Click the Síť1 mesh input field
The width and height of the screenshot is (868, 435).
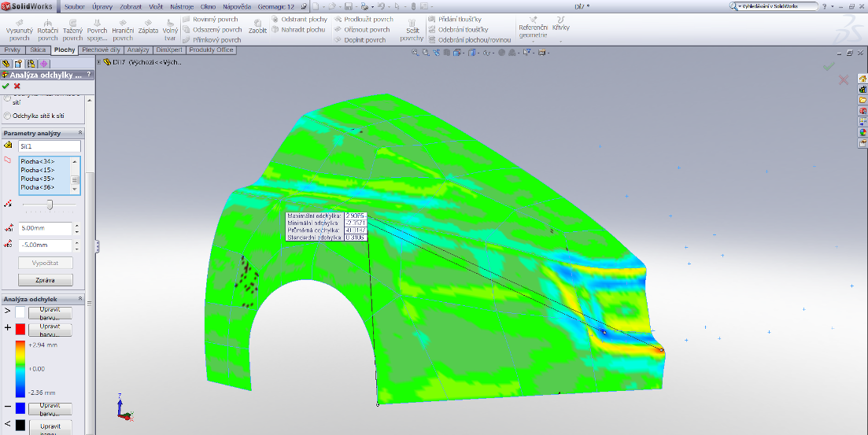click(49, 146)
